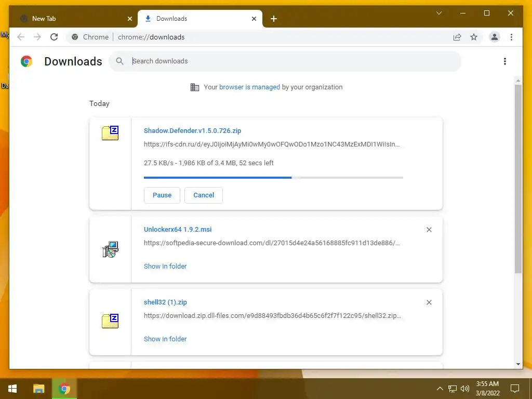Close the Downloads tab

tap(254, 19)
